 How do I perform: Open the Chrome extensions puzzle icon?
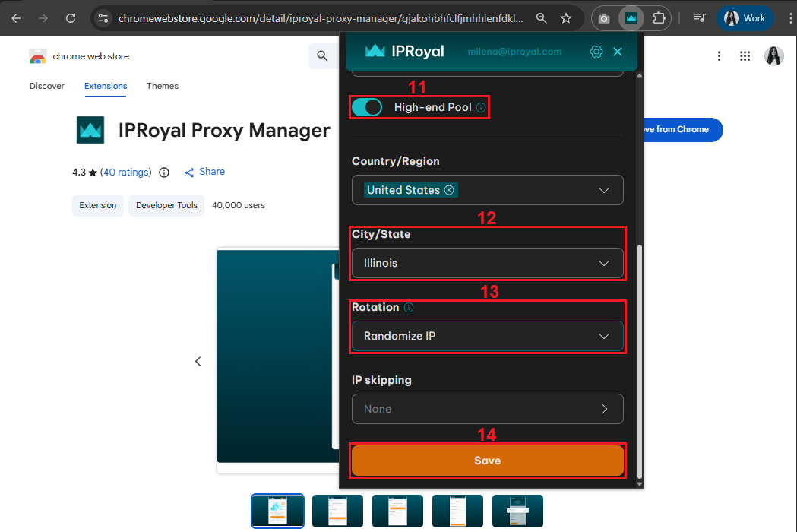(659, 18)
